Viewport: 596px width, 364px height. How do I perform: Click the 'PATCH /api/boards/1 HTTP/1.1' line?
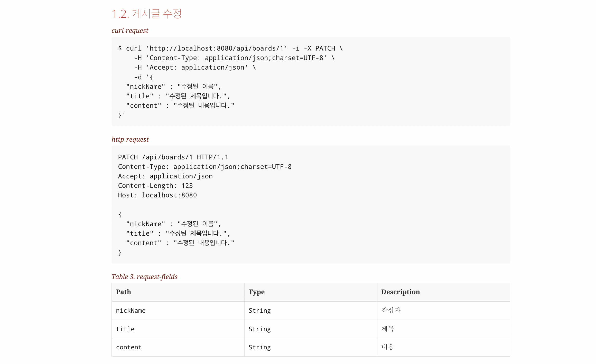coord(173,157)
